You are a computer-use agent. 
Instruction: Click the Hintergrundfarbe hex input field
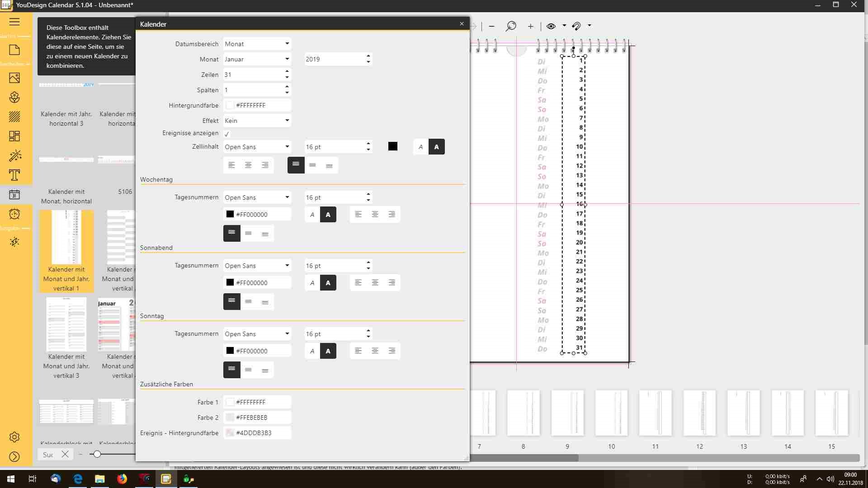pyautogui.click(x=262, y=105)
